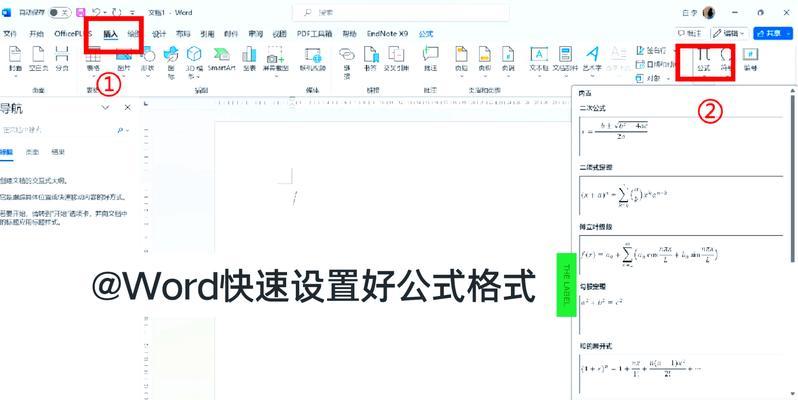This screenshot has width=798, height=400.
Task: Switch to the 布局 Layout tab
Action: (x=183, y=34)
